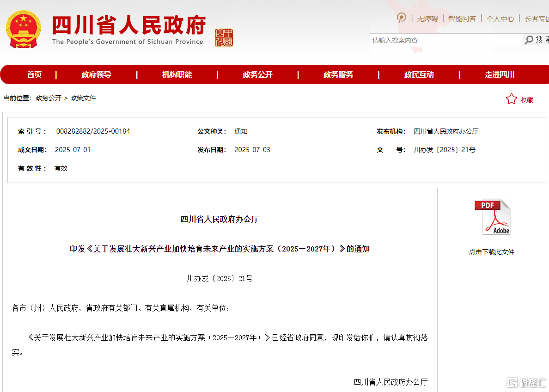Click 点击下载此文件 download link
Screen dimensions: 549x392
click(492, 252)
